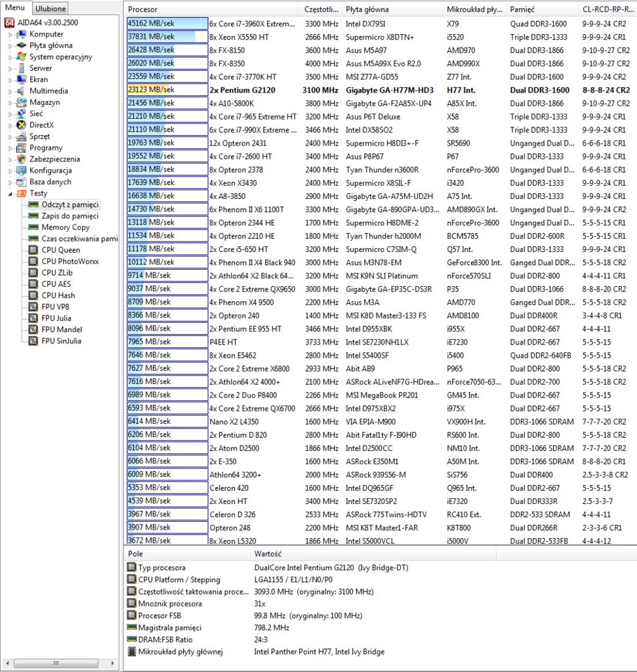Click the left tree horizontal scrollbar thumb
637x672 pixels.
click(56, 663)
